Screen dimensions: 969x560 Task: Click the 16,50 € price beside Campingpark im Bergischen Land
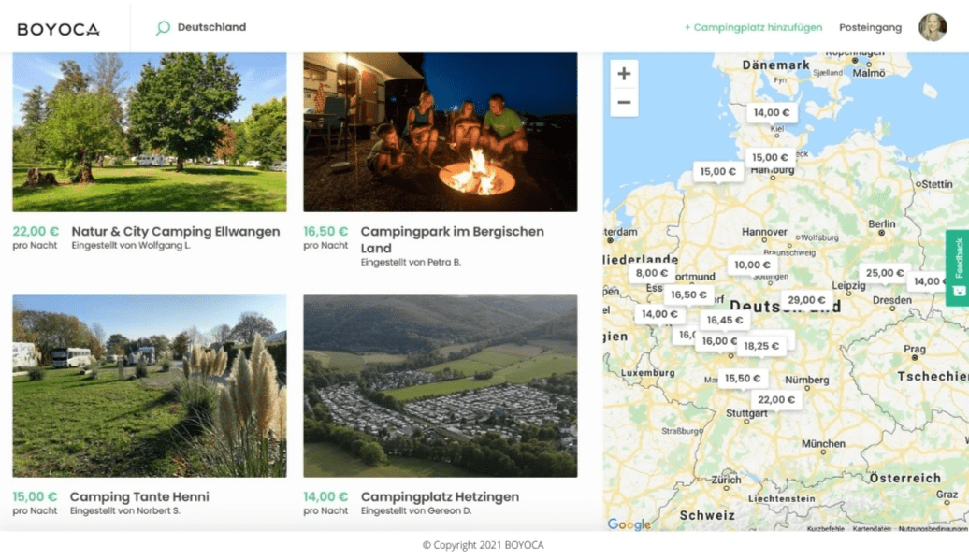tap(325, 232)
